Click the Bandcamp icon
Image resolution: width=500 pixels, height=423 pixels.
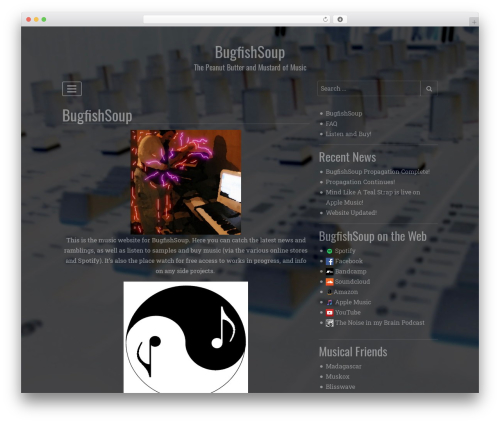point(329,272)
